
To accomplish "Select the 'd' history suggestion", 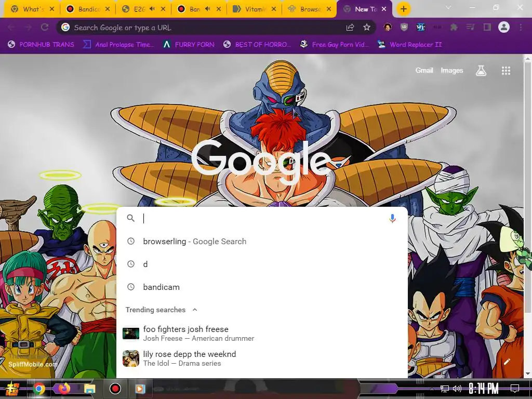I will tap(262, 264).
